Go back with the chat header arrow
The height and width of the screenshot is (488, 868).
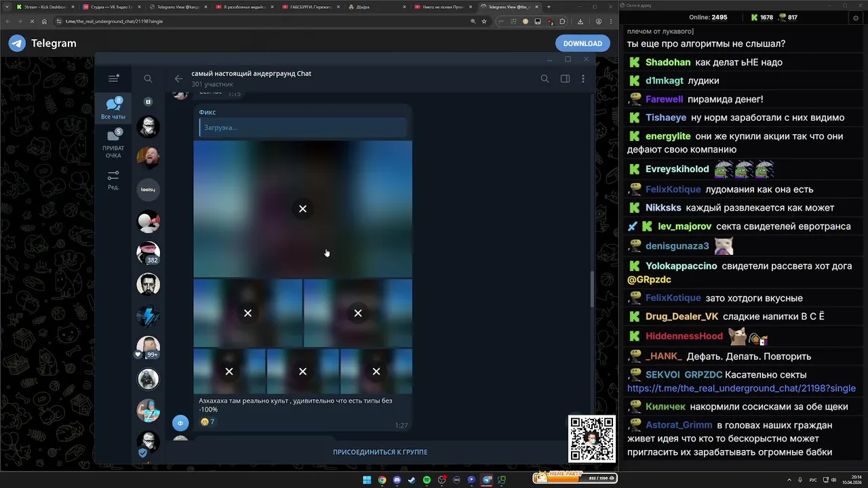click(x=178, y=79)
